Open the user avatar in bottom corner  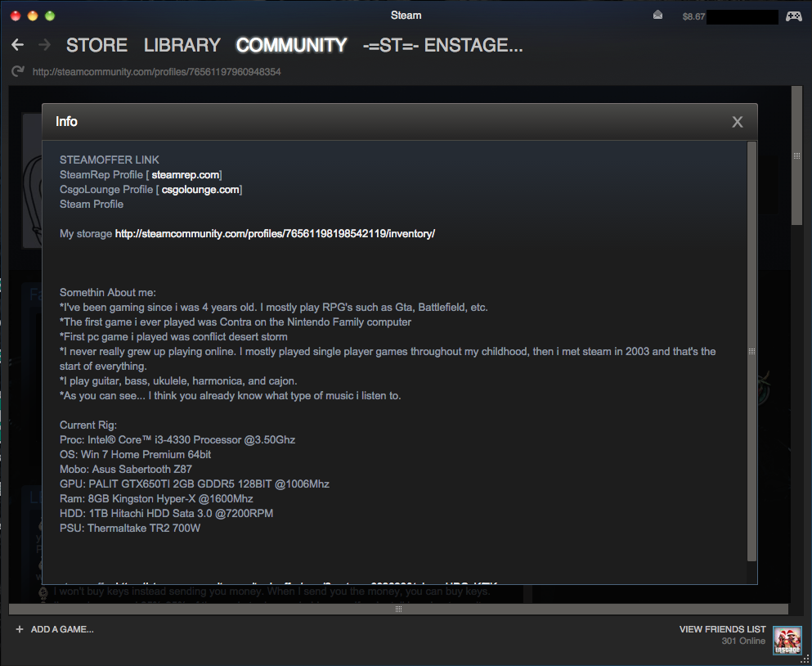pos(787,640)
